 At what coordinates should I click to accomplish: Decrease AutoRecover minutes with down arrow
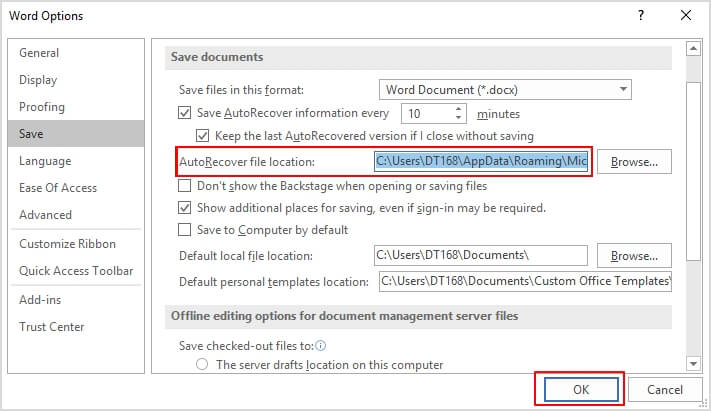pos(458,117)
